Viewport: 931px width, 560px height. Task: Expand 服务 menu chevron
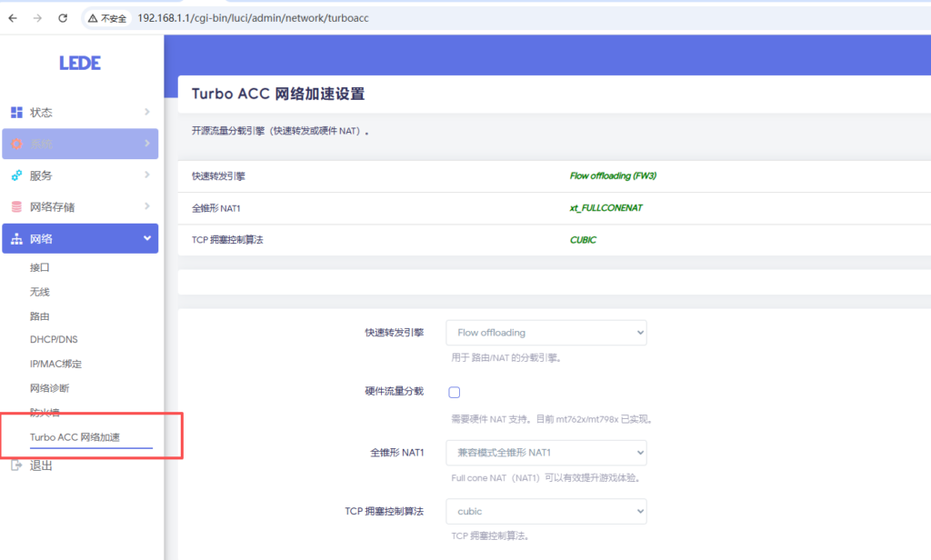(x=146, y=175)
